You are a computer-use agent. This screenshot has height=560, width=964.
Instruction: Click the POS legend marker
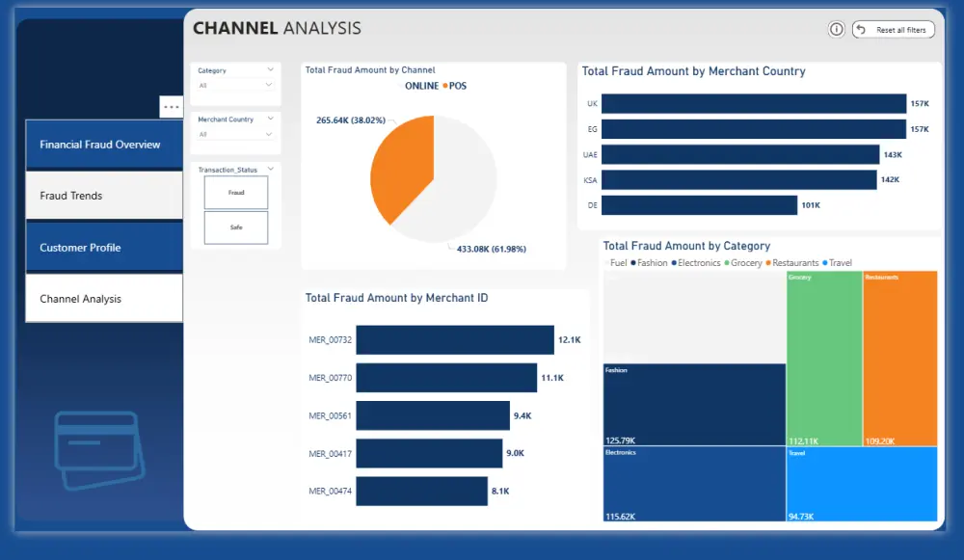pos(445,86)
